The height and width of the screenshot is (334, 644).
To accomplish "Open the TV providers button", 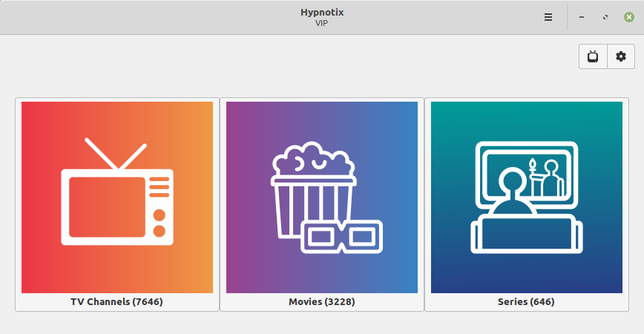I will tap(593, 56).
